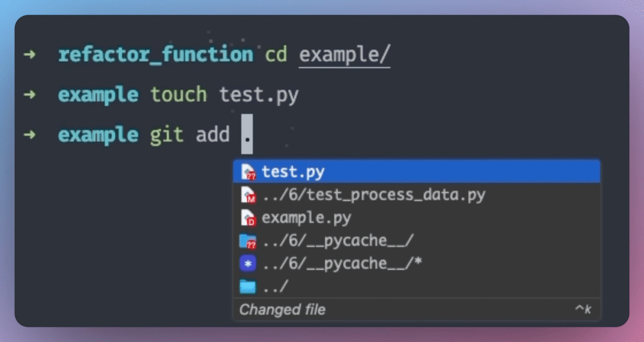Click the untracked file icon beside test.py
644x342 pixels.
click(248, 172)
